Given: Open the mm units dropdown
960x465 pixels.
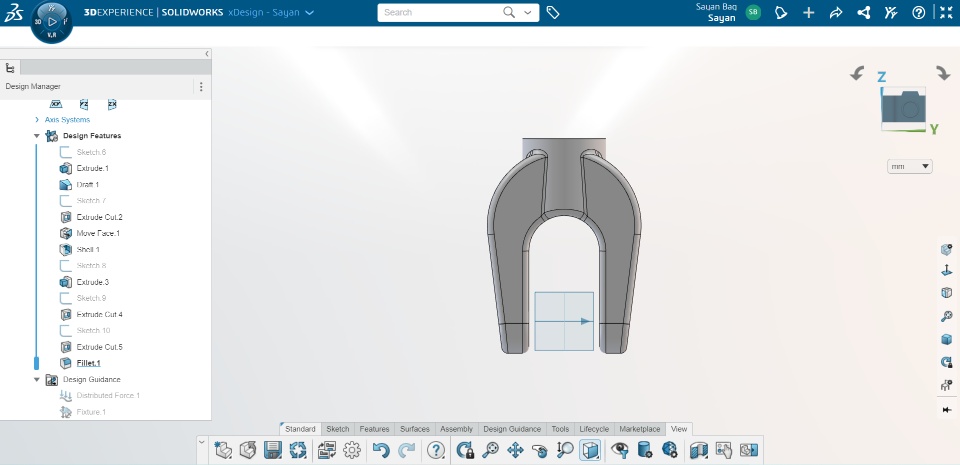Looking at the screenshot, I should coord(910,166).
